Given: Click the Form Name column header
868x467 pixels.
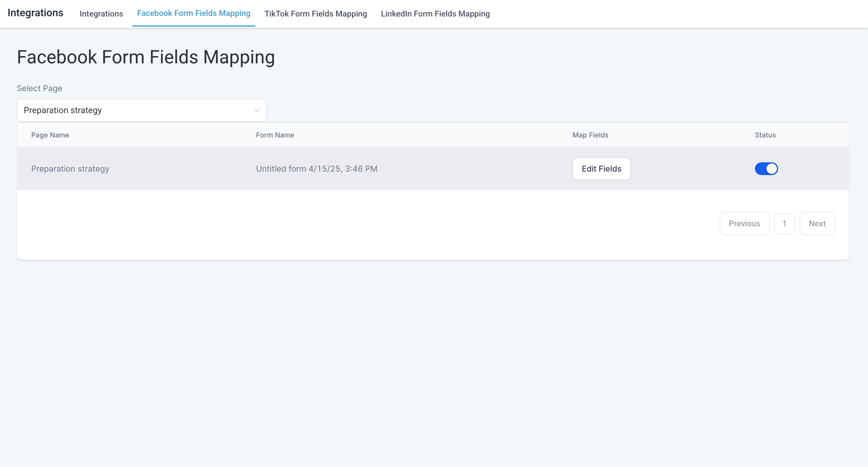Looking at the screenshot, I should 275,135.
